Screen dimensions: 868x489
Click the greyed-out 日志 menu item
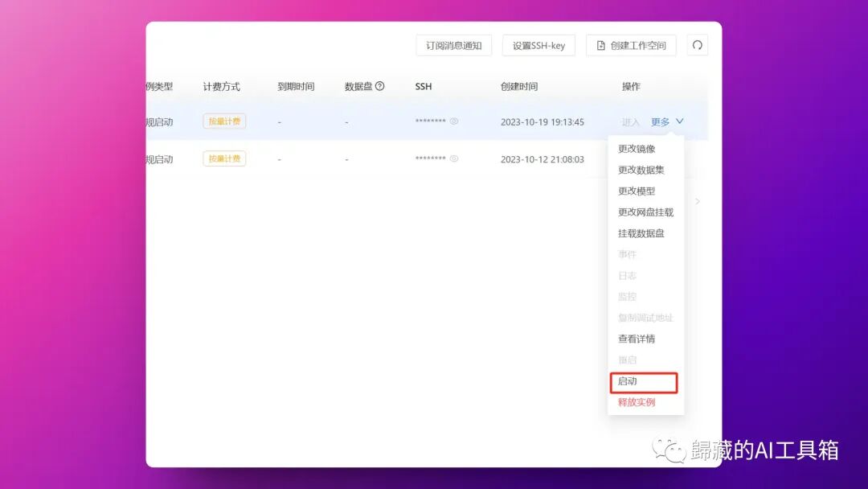coord(627,275)
